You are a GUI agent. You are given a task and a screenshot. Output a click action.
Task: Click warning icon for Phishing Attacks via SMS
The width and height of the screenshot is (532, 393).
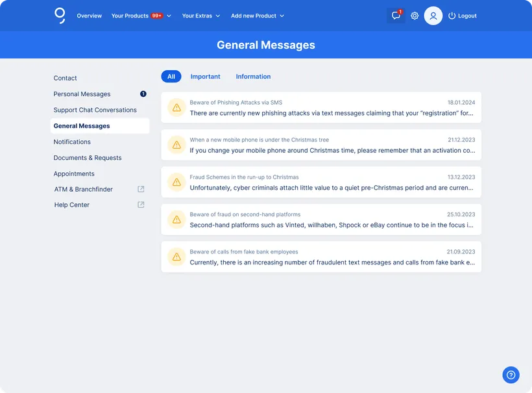pos(176,108)
